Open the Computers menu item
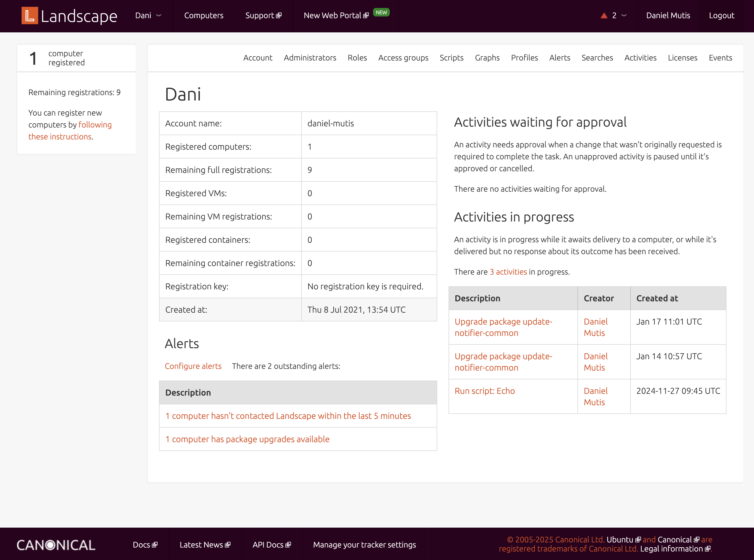Screen dimensions: 754x560 [204, 16]
